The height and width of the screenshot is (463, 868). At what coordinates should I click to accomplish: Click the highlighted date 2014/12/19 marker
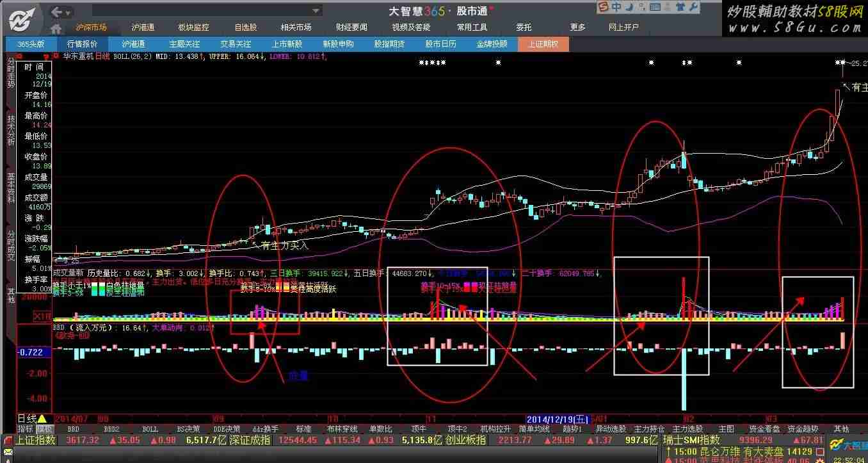point(559,419)
